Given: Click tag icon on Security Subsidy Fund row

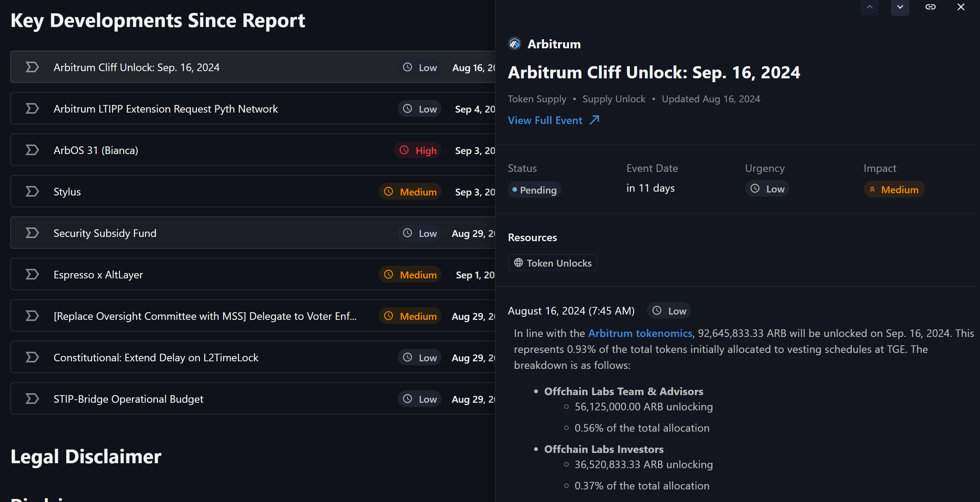Looking at the screenshot, I should pos(32,233).
